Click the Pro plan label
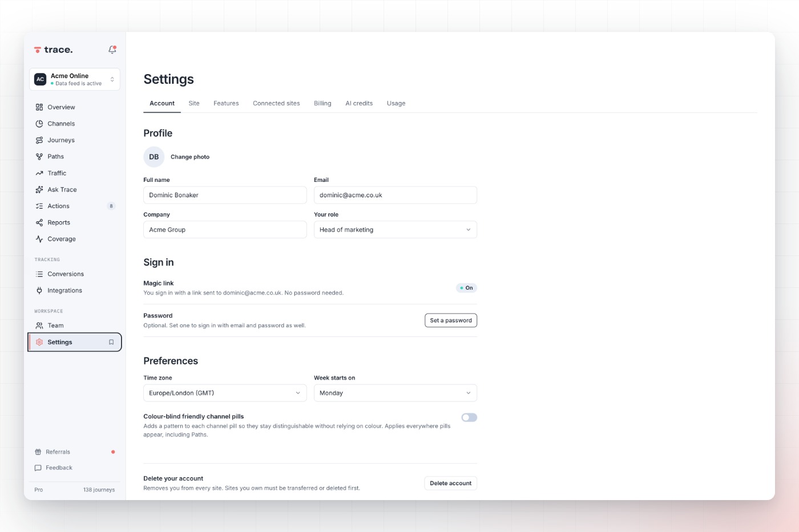 (x=39, y=490)
